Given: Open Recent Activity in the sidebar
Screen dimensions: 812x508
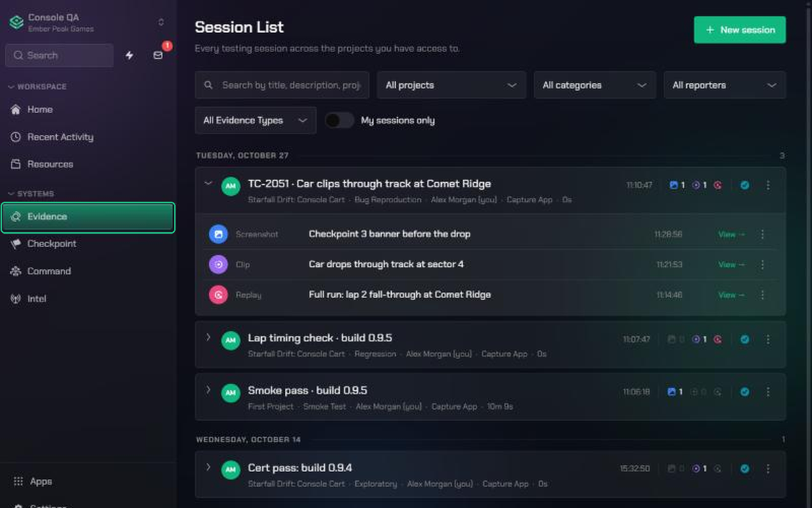Looking at the screenshot, I should 88,137.
